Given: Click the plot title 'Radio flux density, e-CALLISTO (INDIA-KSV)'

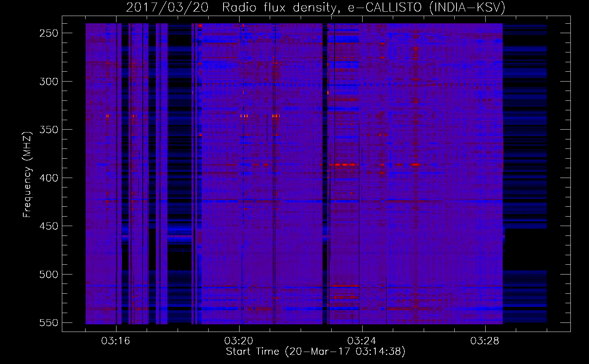Looking at the screenshot, I should pyautogui.click(x=364, y=8).
